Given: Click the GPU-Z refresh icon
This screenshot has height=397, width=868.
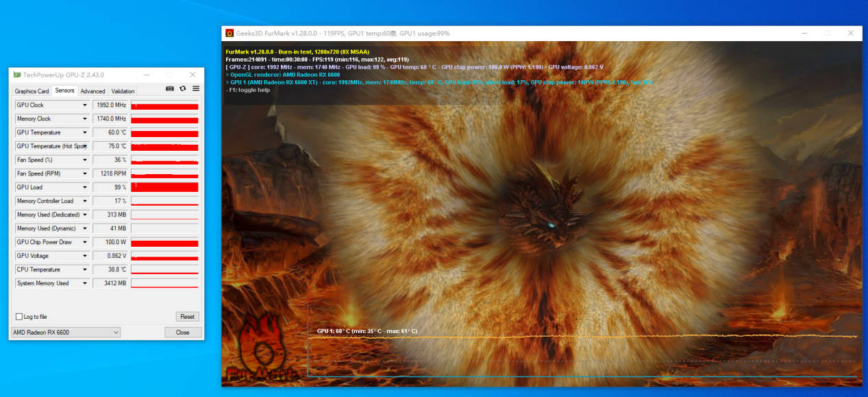Looking at the screenshot, I should [x=183, y=88].
